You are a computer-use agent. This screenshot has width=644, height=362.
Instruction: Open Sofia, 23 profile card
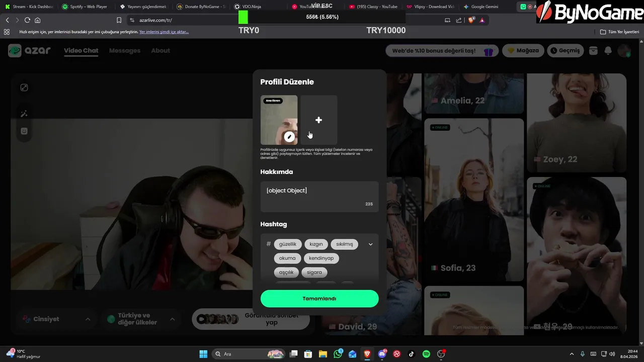(x=474, y=200)
